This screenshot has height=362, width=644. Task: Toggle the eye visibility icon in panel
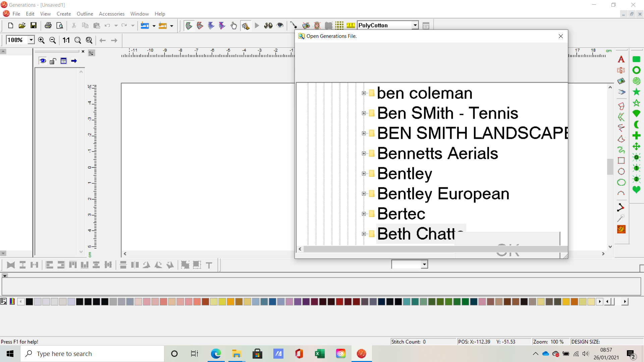43,61
